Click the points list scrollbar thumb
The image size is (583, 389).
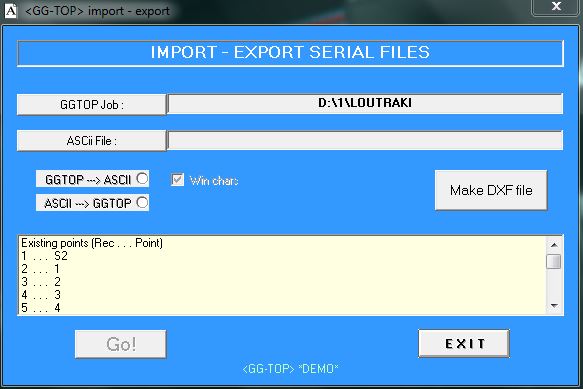coord(554,261)
